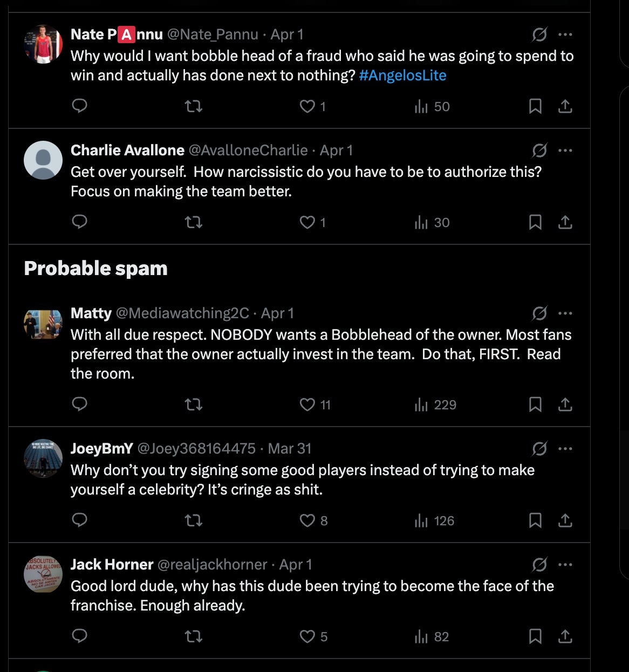The width and height of the screenshot is (629, 672).
Task: Open more options menu on Matty's tweet
Action: pos(565,313)
